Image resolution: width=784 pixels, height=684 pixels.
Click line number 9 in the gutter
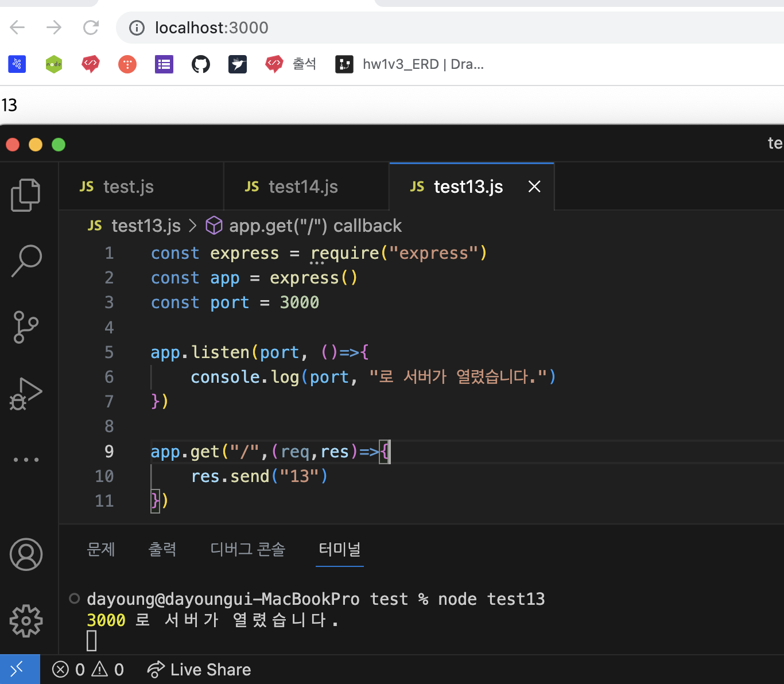[x=109, y=452]
